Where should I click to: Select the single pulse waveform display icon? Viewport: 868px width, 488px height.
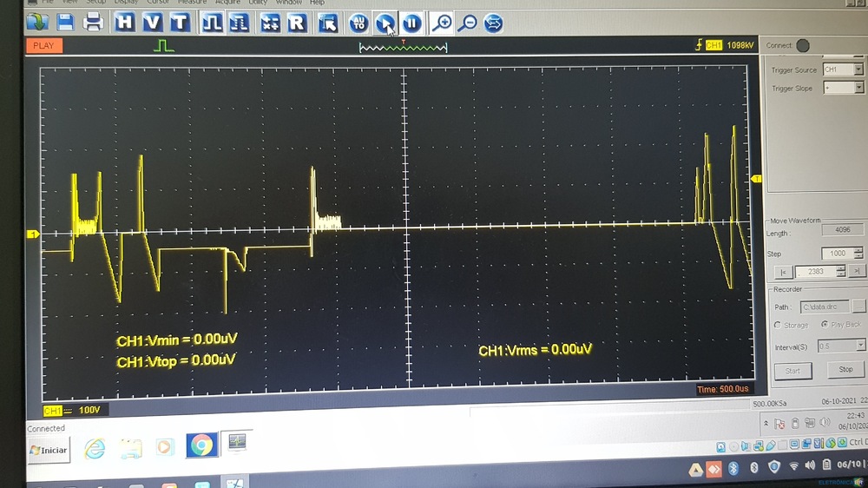tap(212, 23)
